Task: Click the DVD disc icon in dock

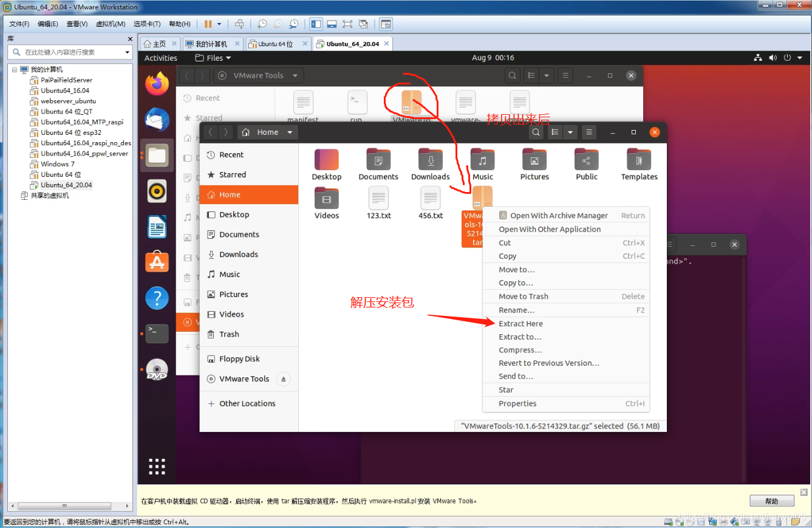Action: pos(157,369)
